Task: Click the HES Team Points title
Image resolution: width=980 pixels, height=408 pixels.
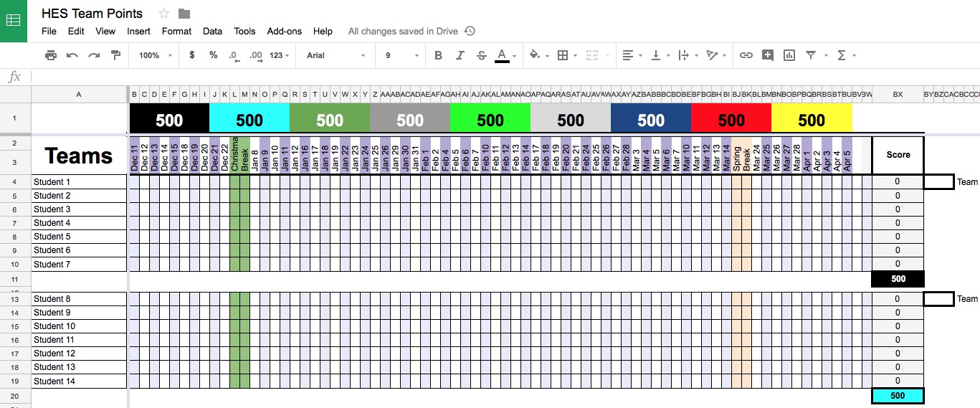Action: pyautogui.click(x=92, y=13)
